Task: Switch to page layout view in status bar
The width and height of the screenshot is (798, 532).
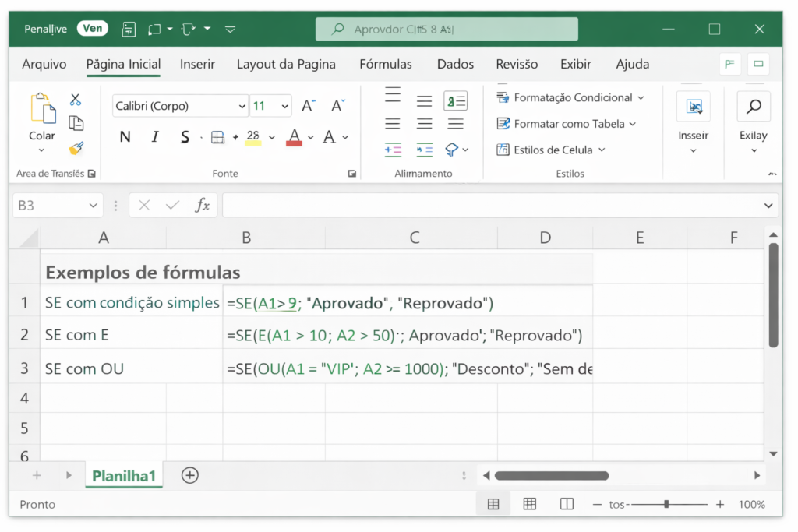Action: [530, 504]
